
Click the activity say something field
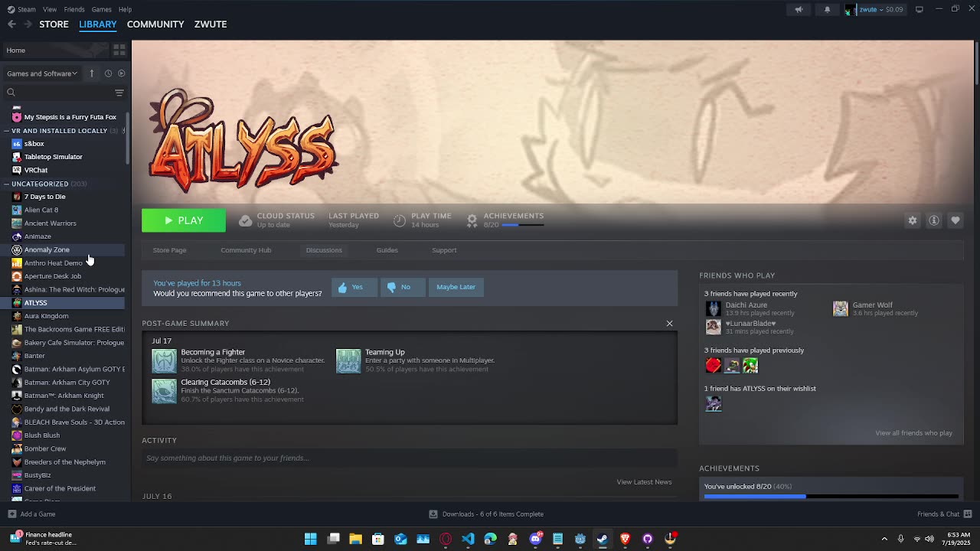[x=410, y=458]
